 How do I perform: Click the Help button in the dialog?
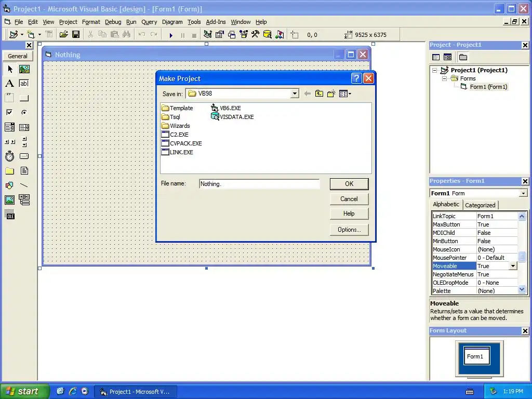[x=349, y=214]
